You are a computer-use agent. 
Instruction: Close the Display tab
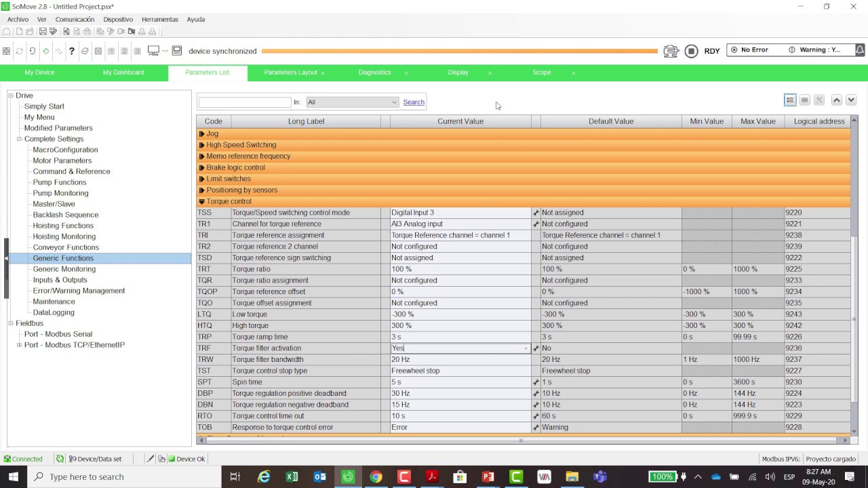[490, 73]
